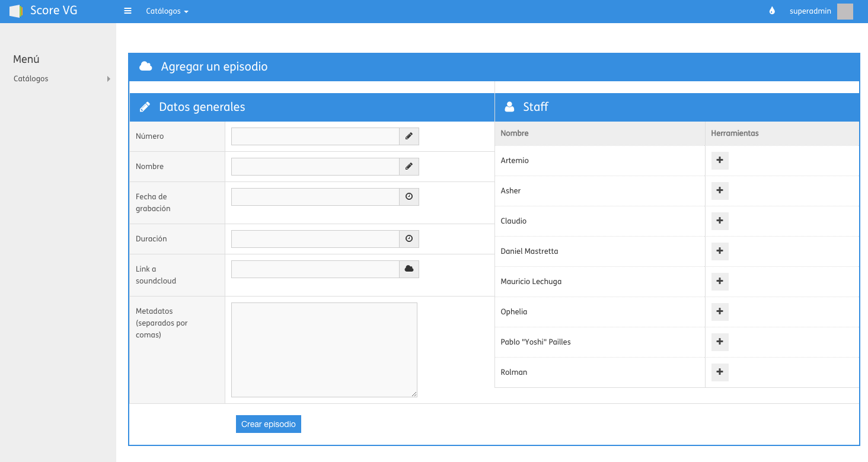Screen dimensions: 868x462
Task: Expand the Catálogos item in the sidebar menu
Action: [x=62, y=79]
